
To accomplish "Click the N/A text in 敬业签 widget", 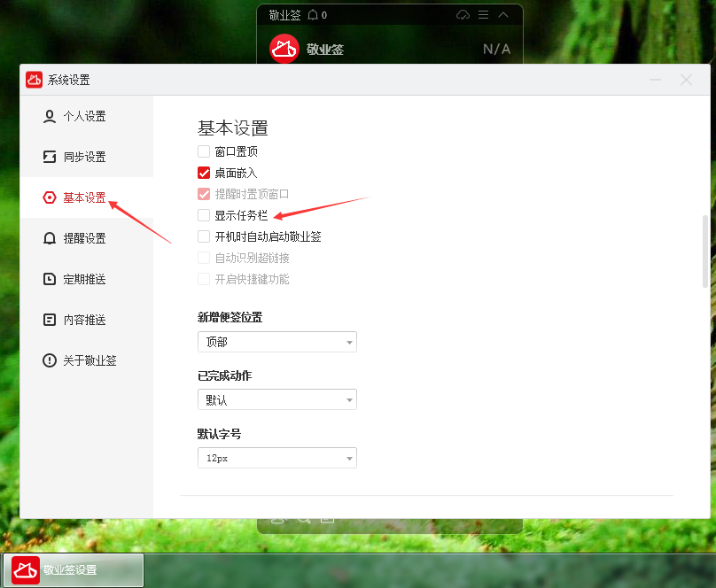I will coord(497,50).
